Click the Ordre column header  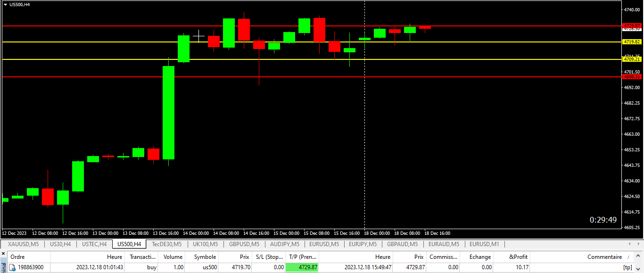click(x=18, y=257)
